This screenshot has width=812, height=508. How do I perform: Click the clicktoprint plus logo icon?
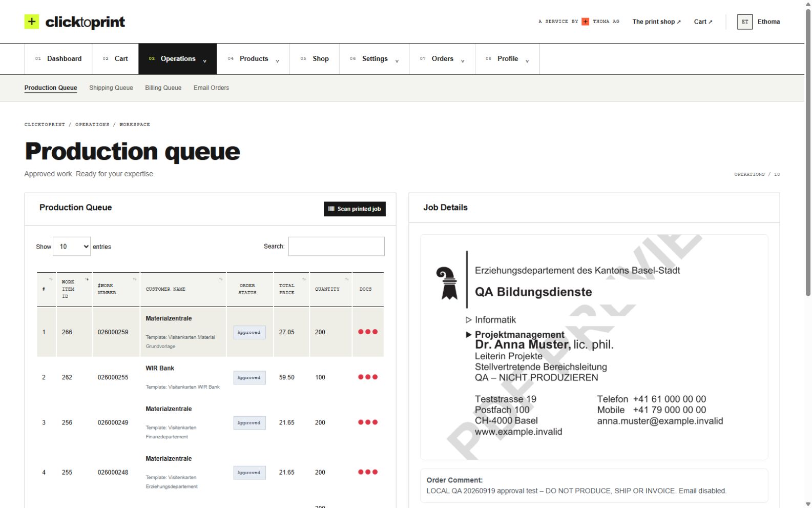(32, 22)
